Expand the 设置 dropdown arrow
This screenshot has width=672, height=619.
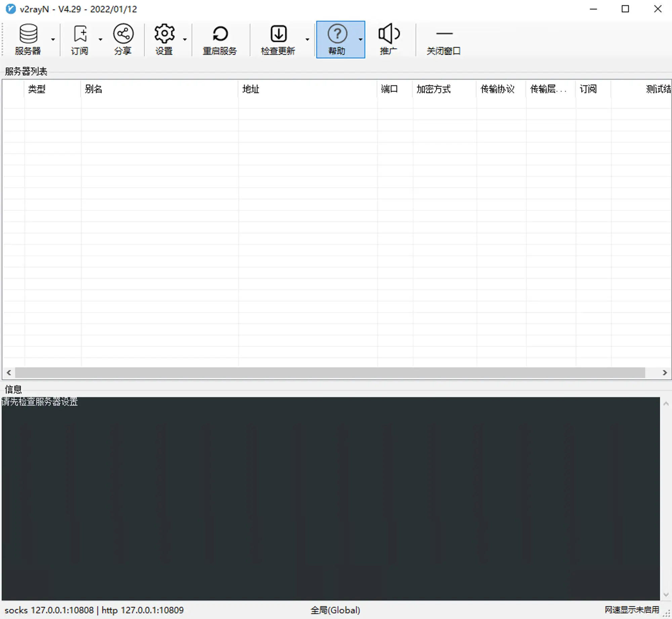point(185,39)
